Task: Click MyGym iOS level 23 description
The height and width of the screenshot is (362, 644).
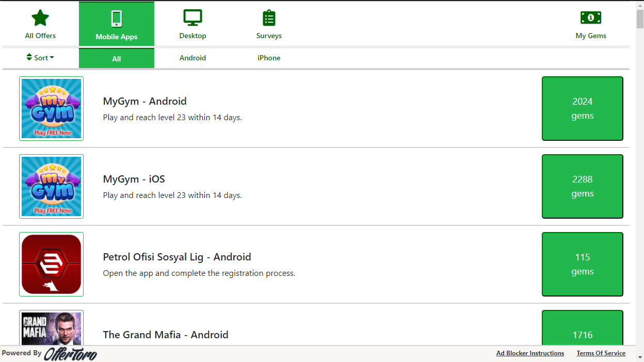Action: pos(172,195)
